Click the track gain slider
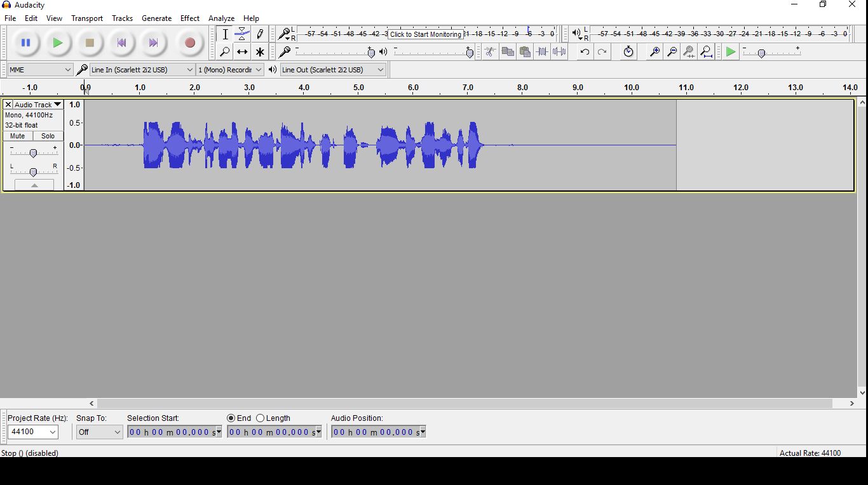 (x=33, y=152)
